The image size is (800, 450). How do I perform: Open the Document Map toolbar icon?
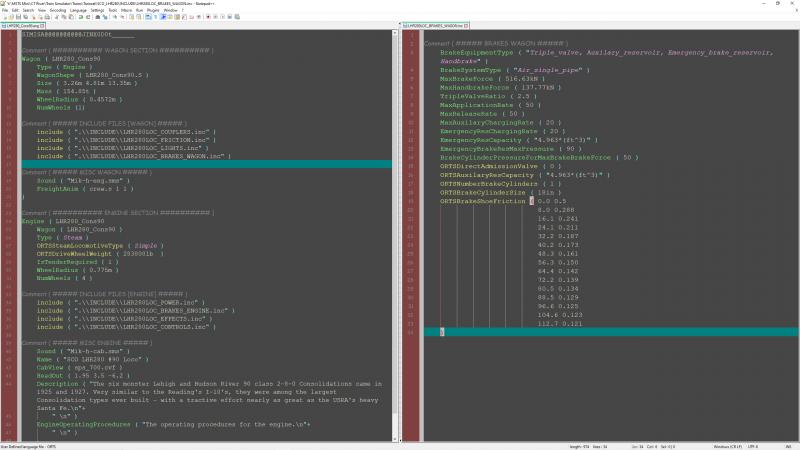click(177, 17)
